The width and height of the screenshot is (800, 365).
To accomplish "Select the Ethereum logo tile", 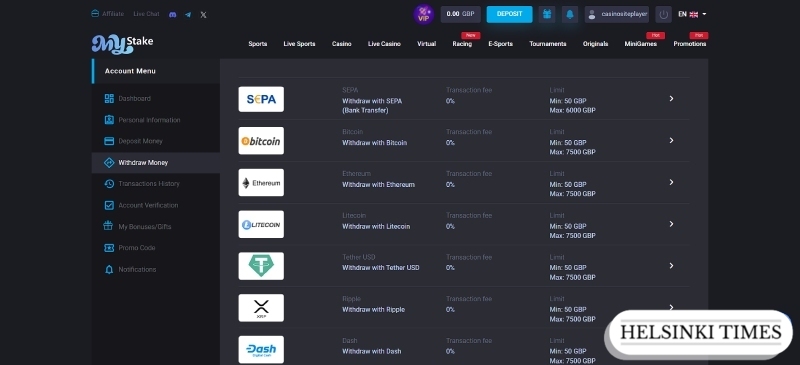I will 261,183.
